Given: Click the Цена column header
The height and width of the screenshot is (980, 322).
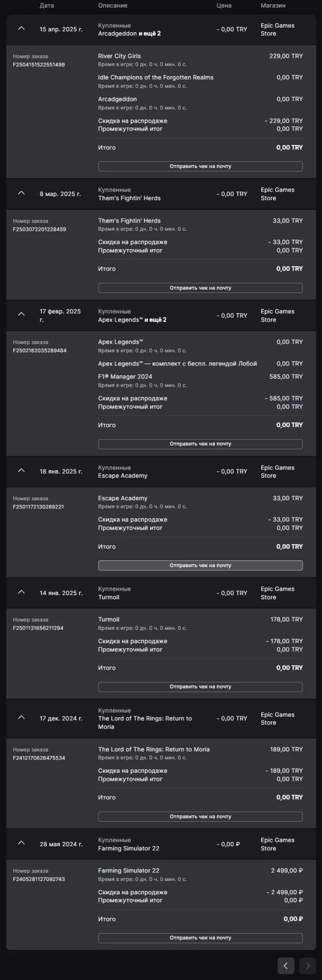Looking at the screenshot, I should coord(224,6).
